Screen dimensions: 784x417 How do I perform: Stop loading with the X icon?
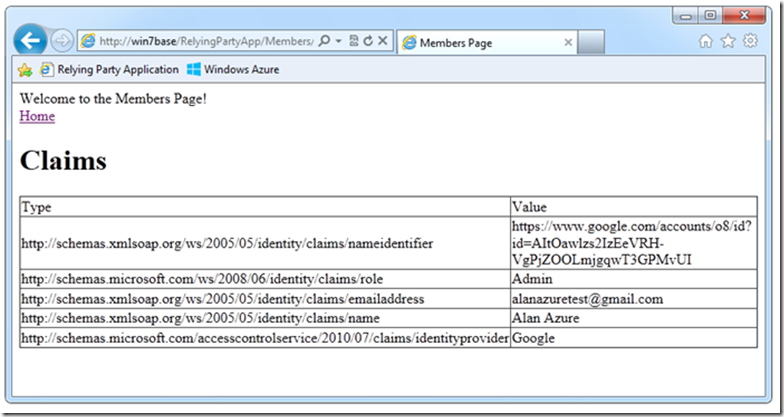point(382,41)
